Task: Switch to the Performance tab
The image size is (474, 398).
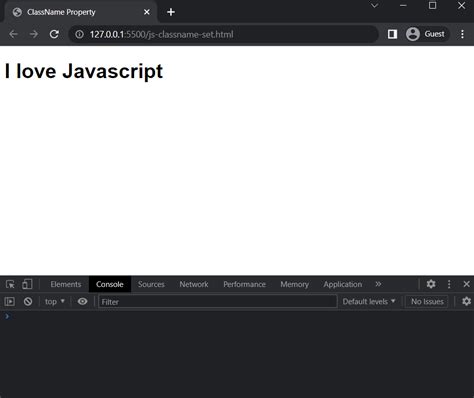Action: point(244,284)
